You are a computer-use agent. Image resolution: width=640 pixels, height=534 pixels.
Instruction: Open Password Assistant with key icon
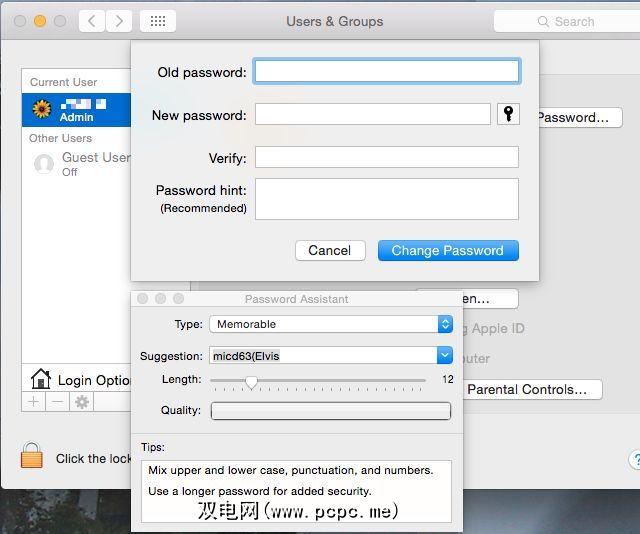point(508,113)
